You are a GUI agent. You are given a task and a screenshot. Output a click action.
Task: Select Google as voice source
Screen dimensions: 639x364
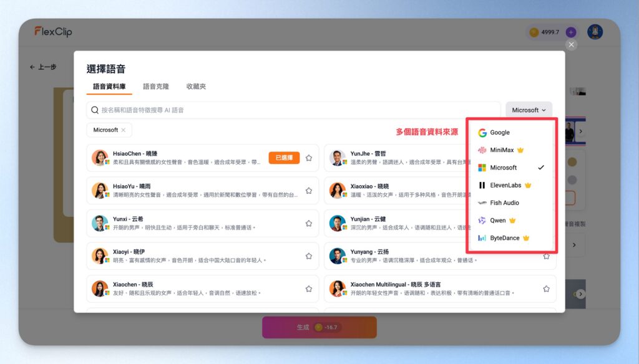[512, 132]
